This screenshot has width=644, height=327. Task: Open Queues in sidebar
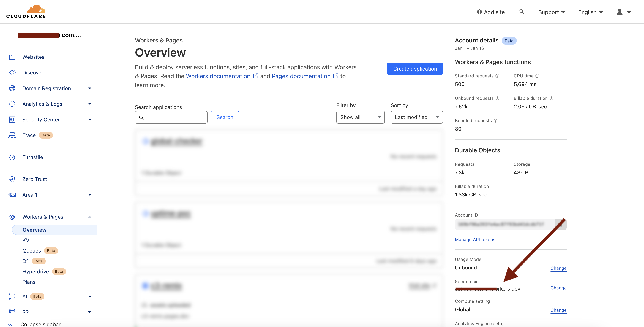point(32,251)
